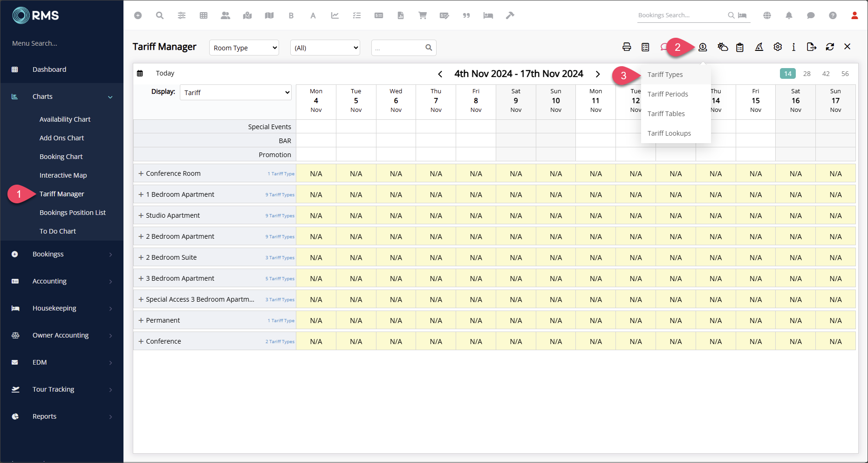Select Tariff Periods from dropdown menu
The height and width of the screenshot is (463, 868).
(668, 94)
